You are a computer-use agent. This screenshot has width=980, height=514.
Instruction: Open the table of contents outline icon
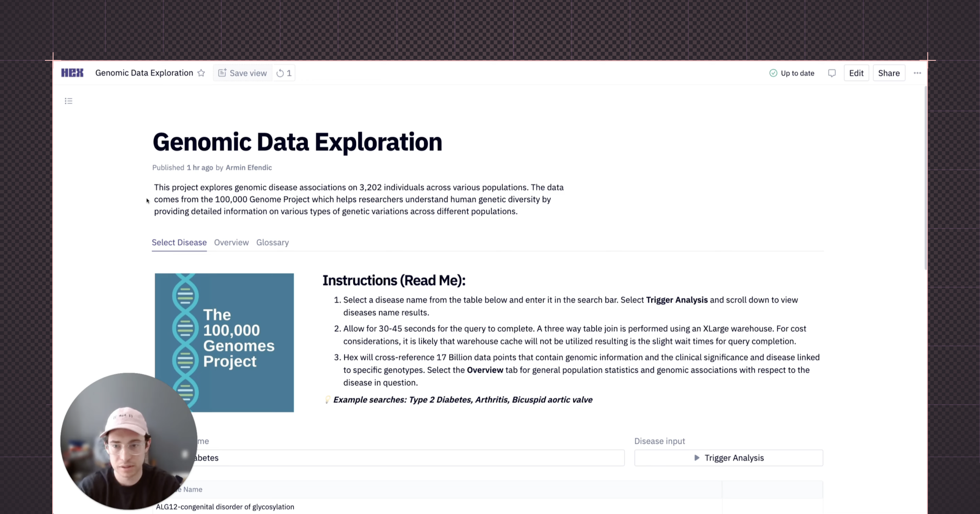pos(69,101)
